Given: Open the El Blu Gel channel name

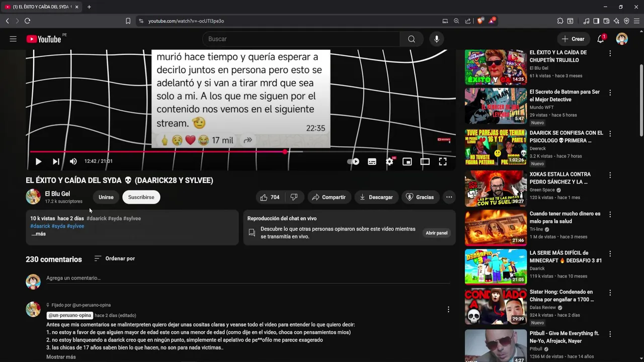Looking at the screenshot, I should click(x=57, y=194).
